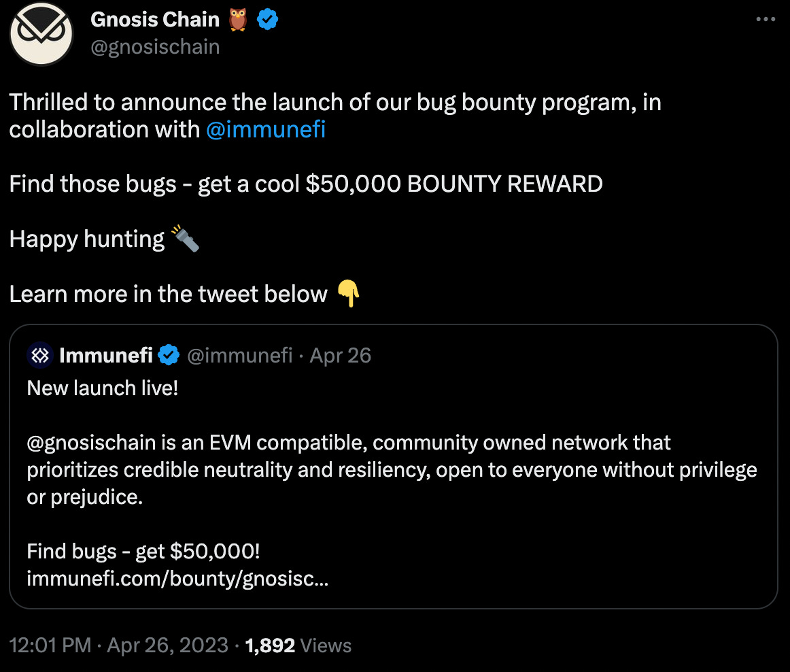Click the verified badge next to Gnosis Chain
The image size is (790, 672).
coord(267,19)
